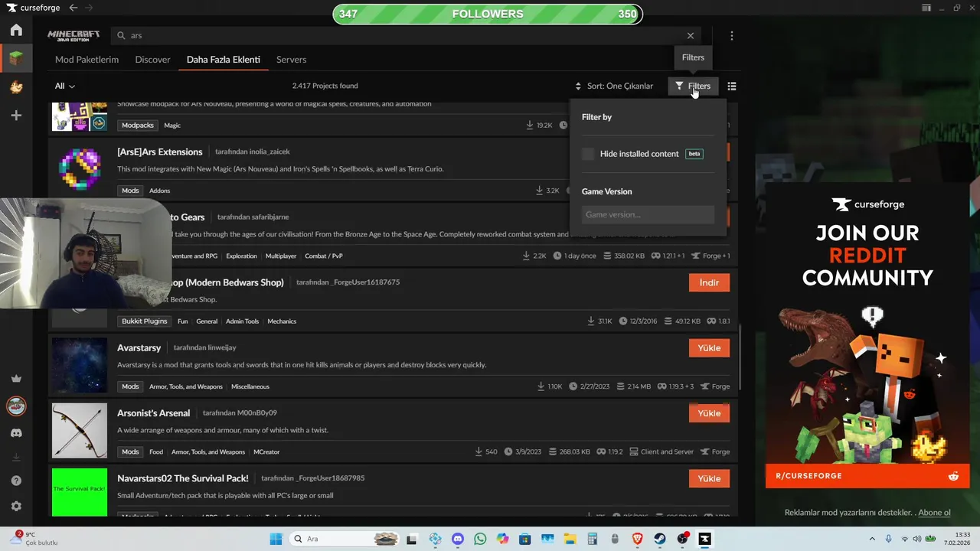Click Yükle button for Avarstarsy
This screenshot has width=980, height=551.
coord(710,348)
